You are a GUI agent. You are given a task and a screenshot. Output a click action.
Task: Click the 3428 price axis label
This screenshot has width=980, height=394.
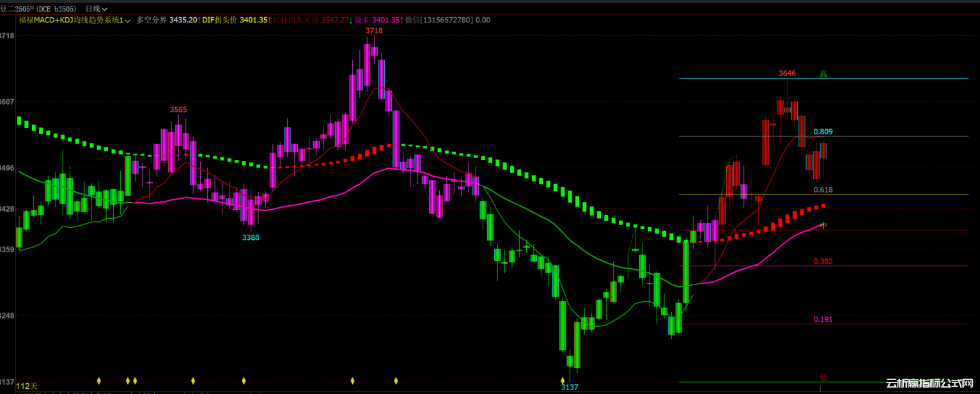(x=7, y=209)
